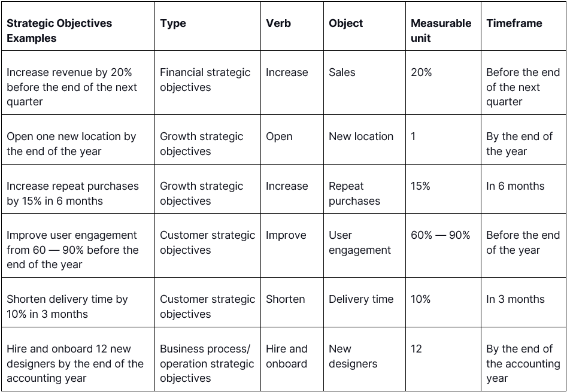Select the 'Timeframe' column header
Image resolution: width=567 pixels, height=392 pixels.
(524, 26)
